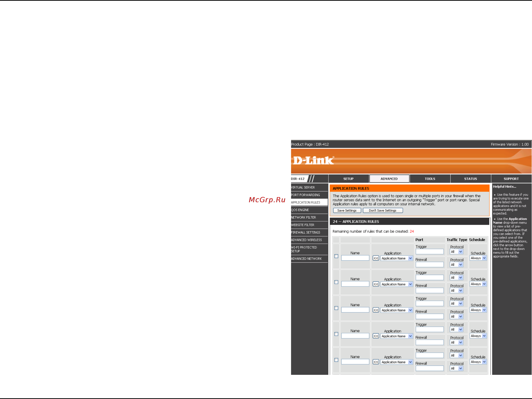This screenshot has height=399, width=532.
Task: Click the << button in the fifth rule row
Action: coord(376,362)
